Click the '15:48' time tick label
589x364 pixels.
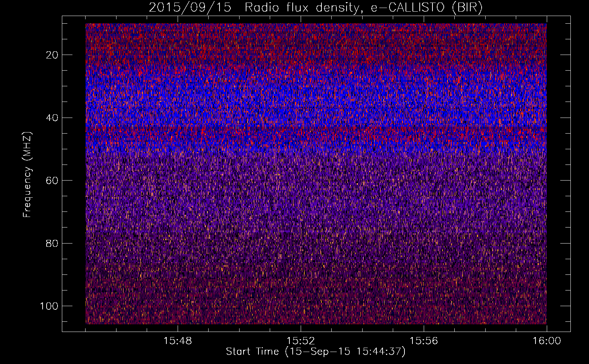click(x=178, y=341)
